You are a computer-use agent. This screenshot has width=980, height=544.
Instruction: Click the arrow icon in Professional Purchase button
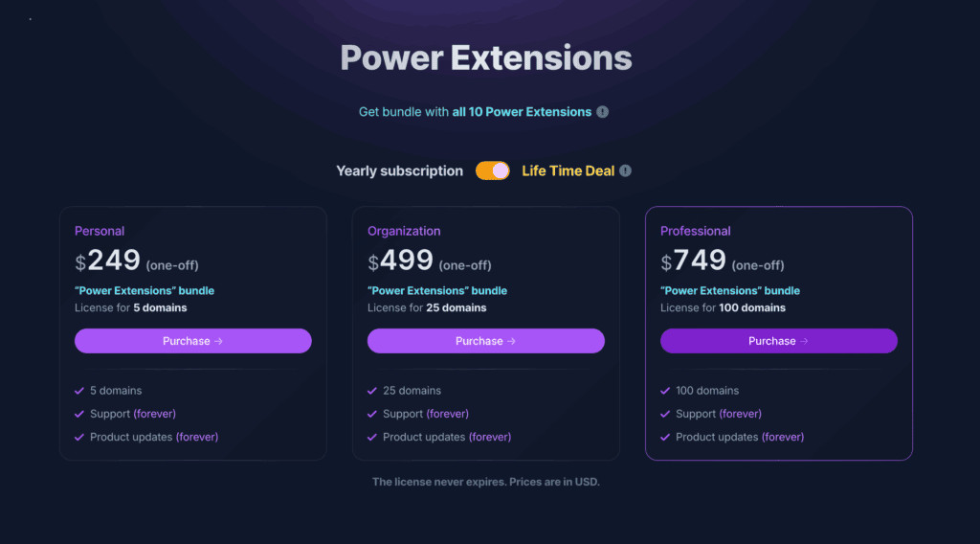point(804,341)
